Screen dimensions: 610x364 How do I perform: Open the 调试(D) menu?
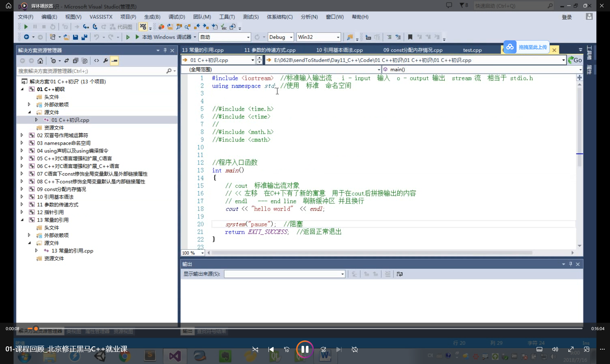177,17
